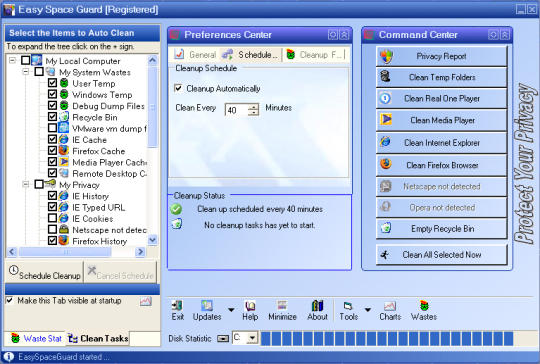Click the Netscape not detected button

442,186
